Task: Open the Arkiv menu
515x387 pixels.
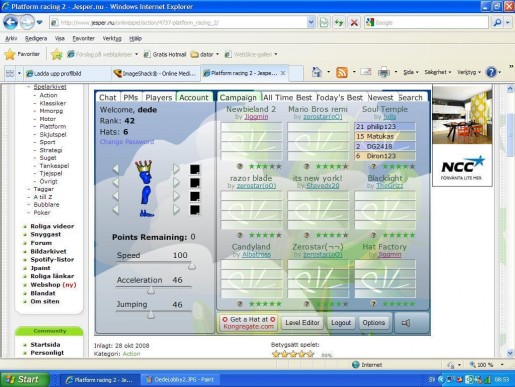Action: click(11, 38)
